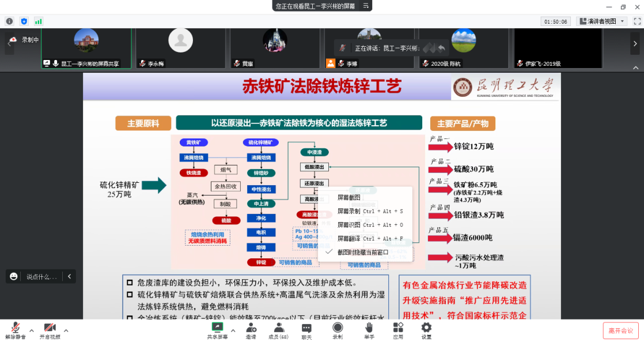
Task: Open the Members (68) list
Action: point(279,328)
